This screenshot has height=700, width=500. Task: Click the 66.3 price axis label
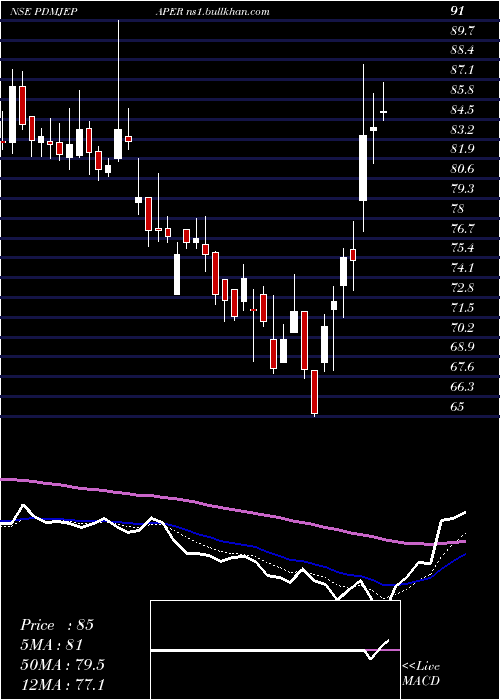[462, 387]
